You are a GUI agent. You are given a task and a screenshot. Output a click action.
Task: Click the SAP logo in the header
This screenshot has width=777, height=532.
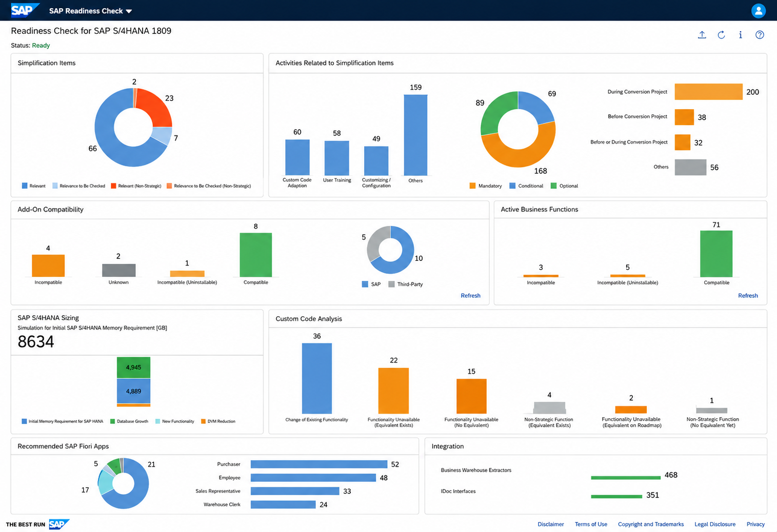[x=25, y=10]
